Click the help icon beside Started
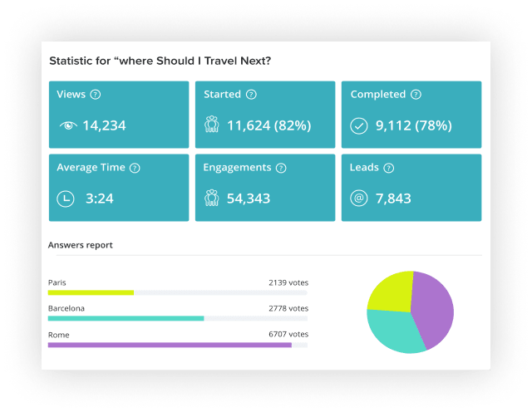532x412 pixels. (252, 95)
